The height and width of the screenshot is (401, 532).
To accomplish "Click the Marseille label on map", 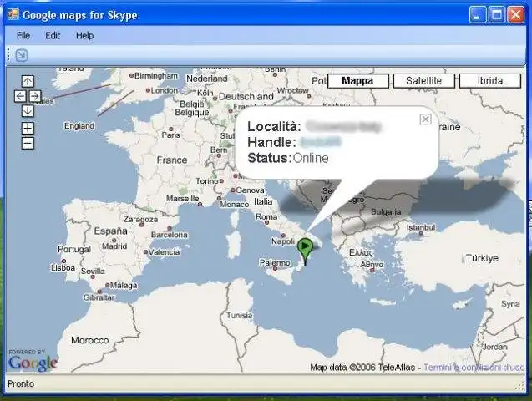I will (183, 199).
